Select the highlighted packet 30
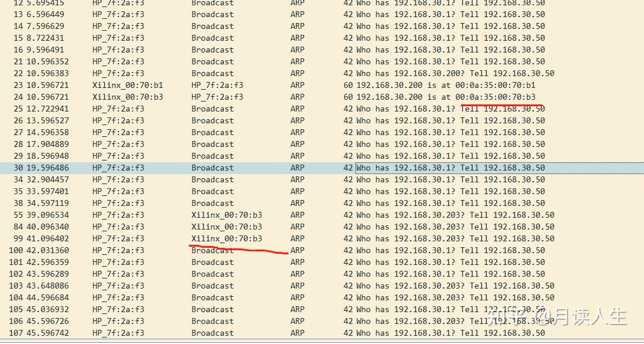The height and width of the screenshot is (344, 644). [236, 168]
